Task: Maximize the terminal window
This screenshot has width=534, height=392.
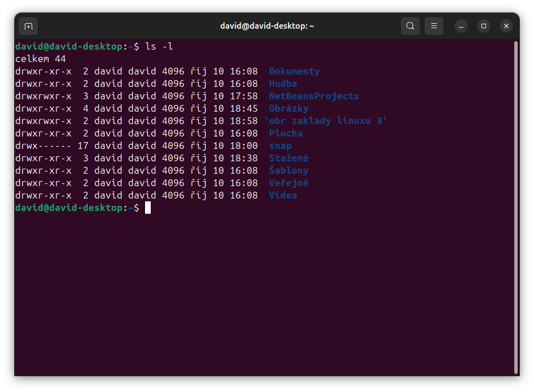Action: [484, 26]
